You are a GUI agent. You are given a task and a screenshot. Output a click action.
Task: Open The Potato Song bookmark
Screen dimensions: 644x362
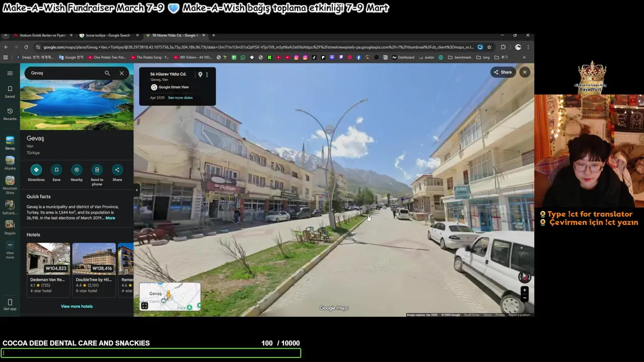click(x=149, y=57)
